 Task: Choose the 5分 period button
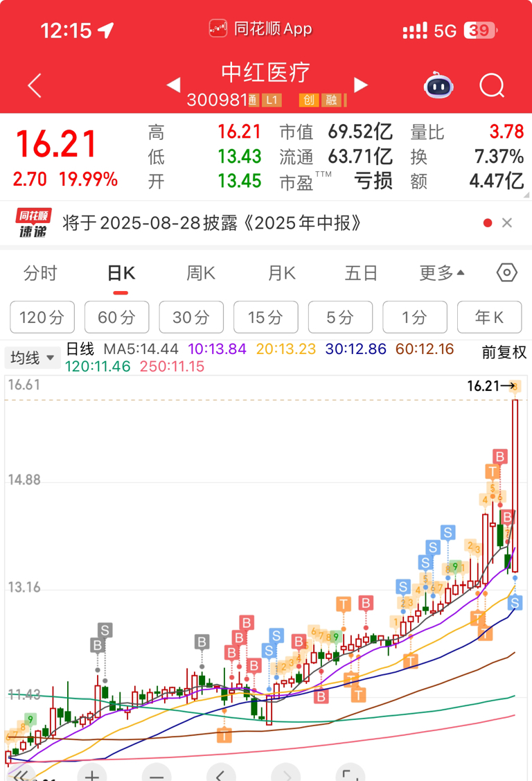(x=340, y=317)
